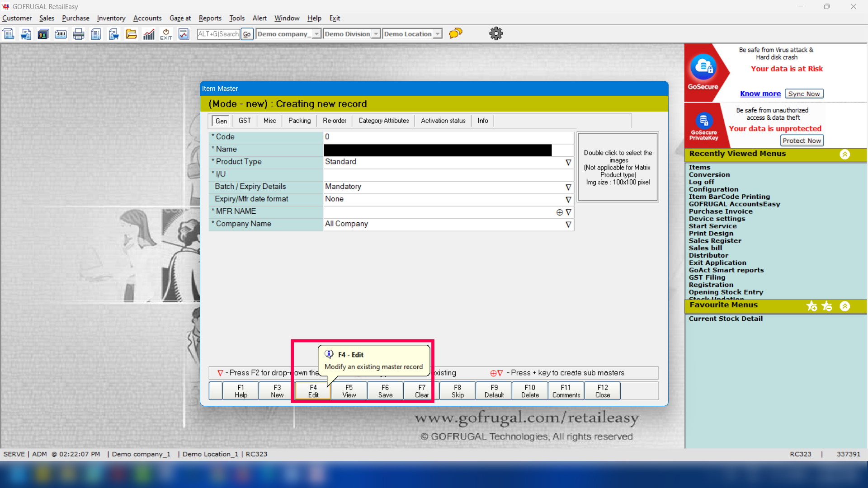
Task: Click the bar chart reports icon
Action: (x=149, y=34)
